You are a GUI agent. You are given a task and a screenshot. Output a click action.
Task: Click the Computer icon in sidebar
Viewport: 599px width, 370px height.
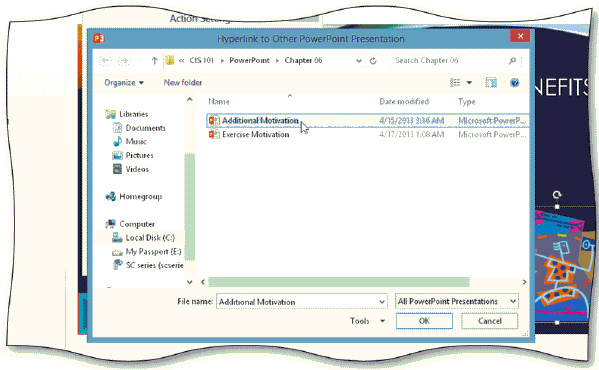pyautogui.click(x=110, y=224)
